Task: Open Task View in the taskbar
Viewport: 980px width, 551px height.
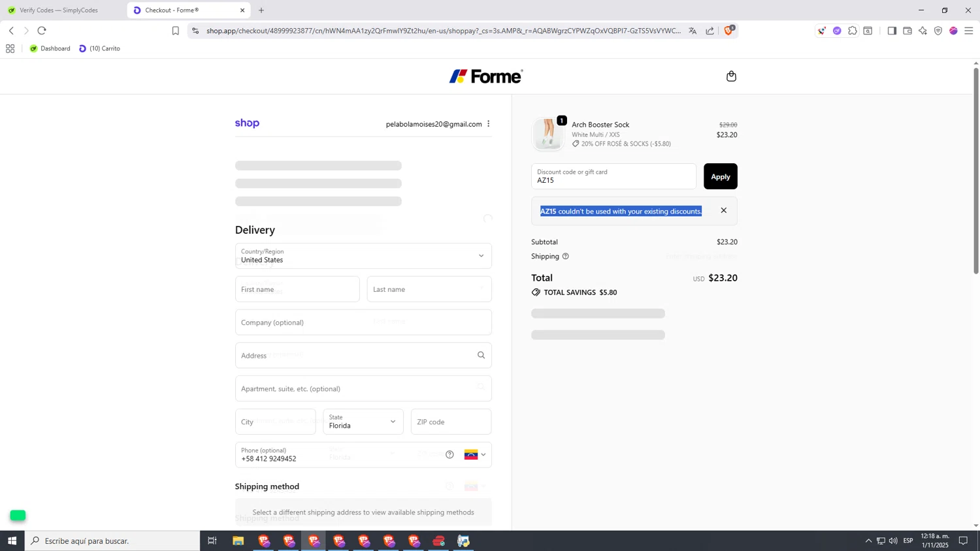Action: click(212, 541)
